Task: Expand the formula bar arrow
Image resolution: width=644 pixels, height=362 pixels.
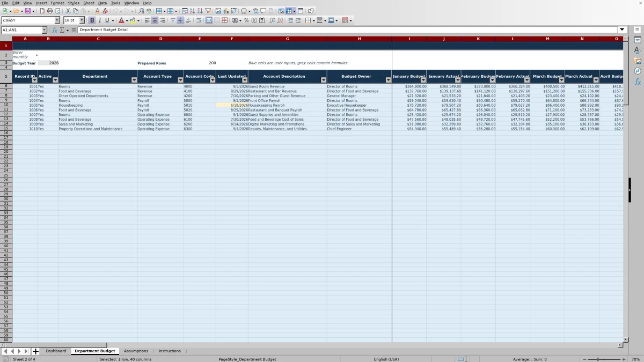Action: pyautogui.click(x=622, y=29)
